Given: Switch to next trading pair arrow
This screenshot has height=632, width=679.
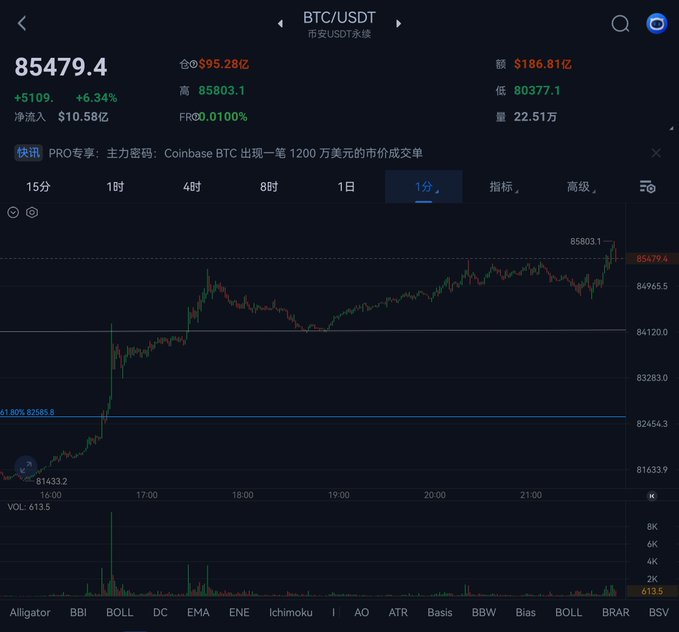Looking at the screenshot, I should tap(398, 23).
